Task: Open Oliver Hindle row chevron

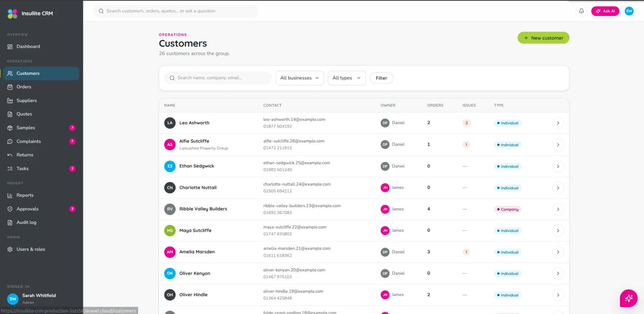Action: (558, 295)
